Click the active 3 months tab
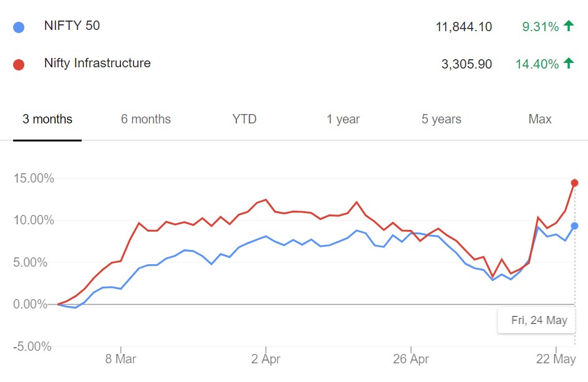 click(x=47, y=118)
